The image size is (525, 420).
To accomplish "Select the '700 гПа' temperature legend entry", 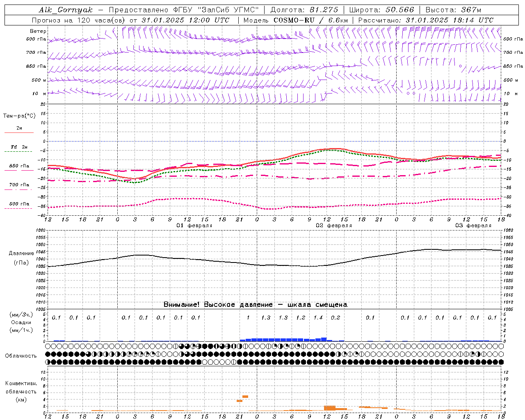I will click(x=19, y=185).
